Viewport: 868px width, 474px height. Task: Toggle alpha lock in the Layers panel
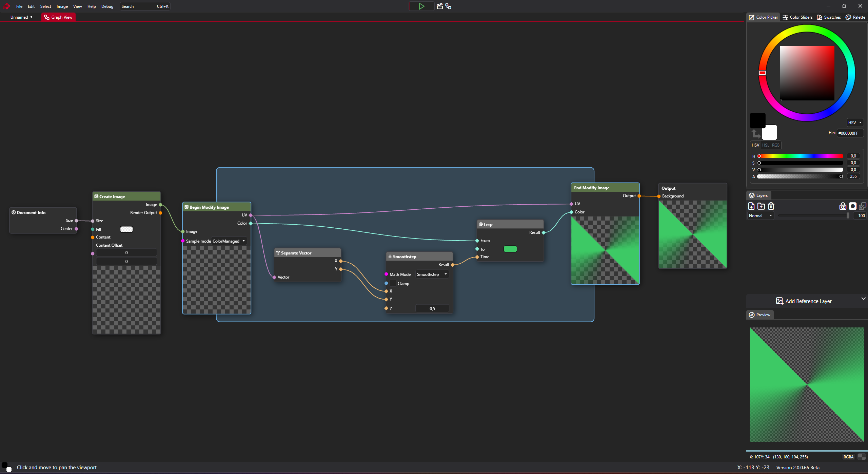point(842,206)
